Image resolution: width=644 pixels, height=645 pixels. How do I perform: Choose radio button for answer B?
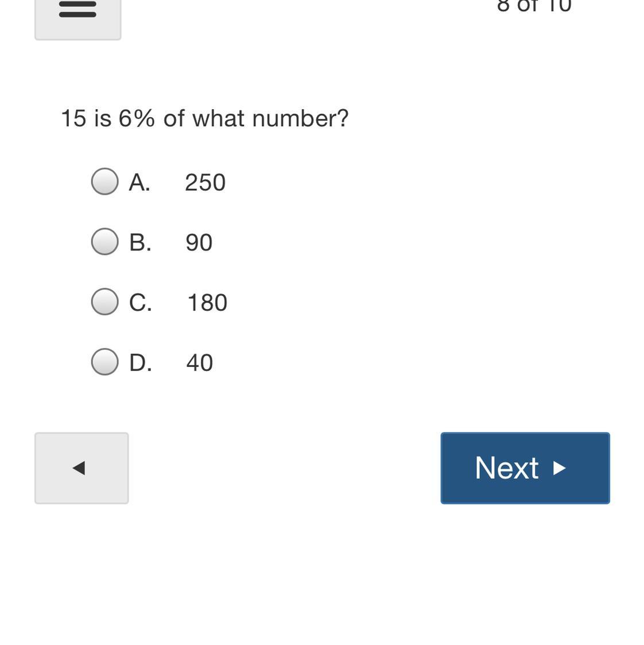tap(105, 241)
